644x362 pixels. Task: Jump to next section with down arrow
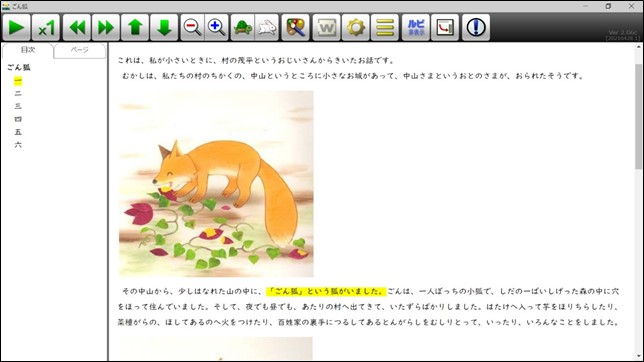coord(164,28)
